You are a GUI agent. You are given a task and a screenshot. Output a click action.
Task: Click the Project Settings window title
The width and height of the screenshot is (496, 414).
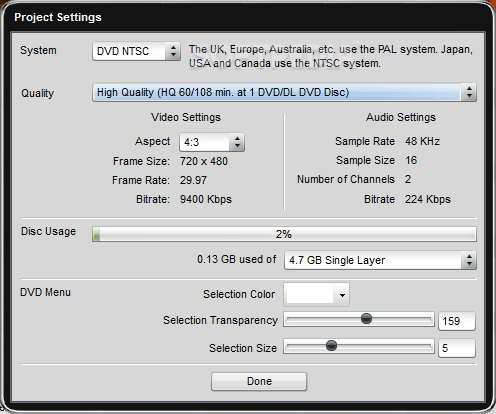tap(58, 17)
